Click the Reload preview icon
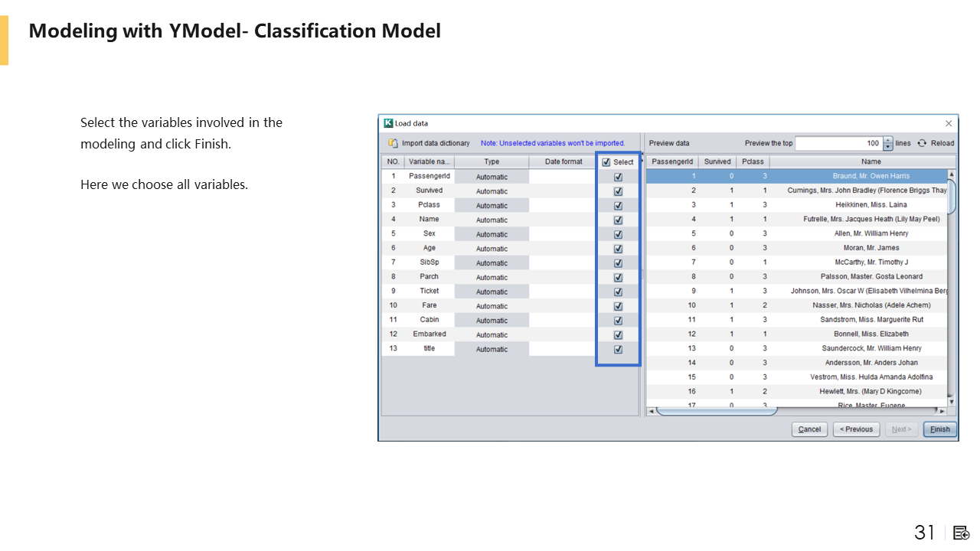 click(x=922, y=143)
